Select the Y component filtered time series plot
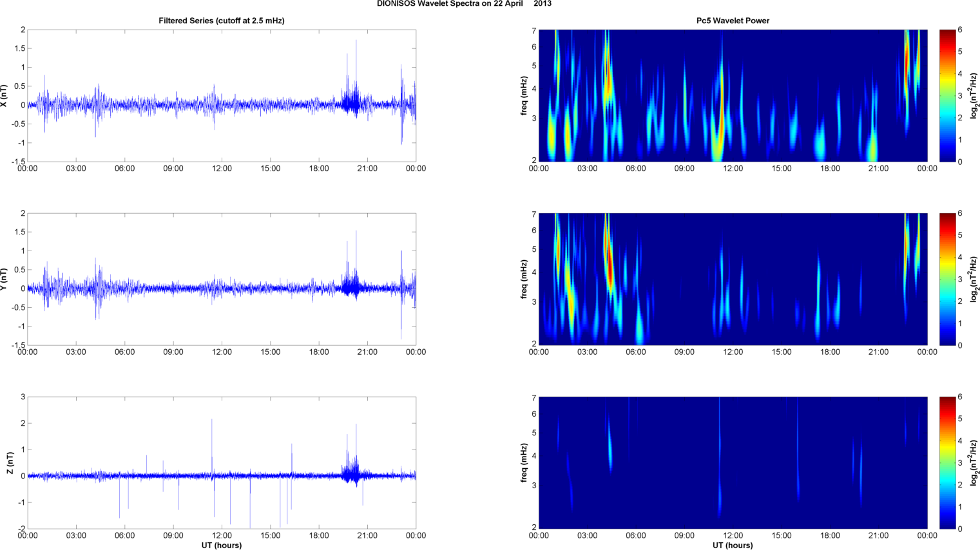Screen dimensions: 980x550 (222, 279)
